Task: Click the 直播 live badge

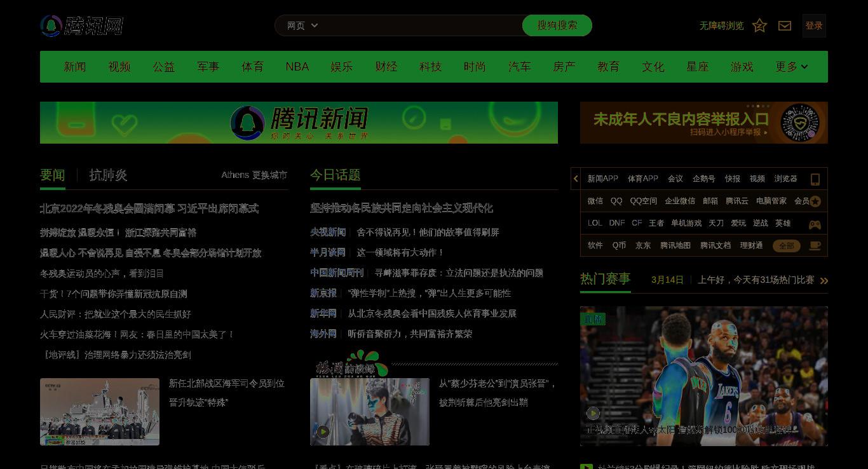Action: point(593,319)
